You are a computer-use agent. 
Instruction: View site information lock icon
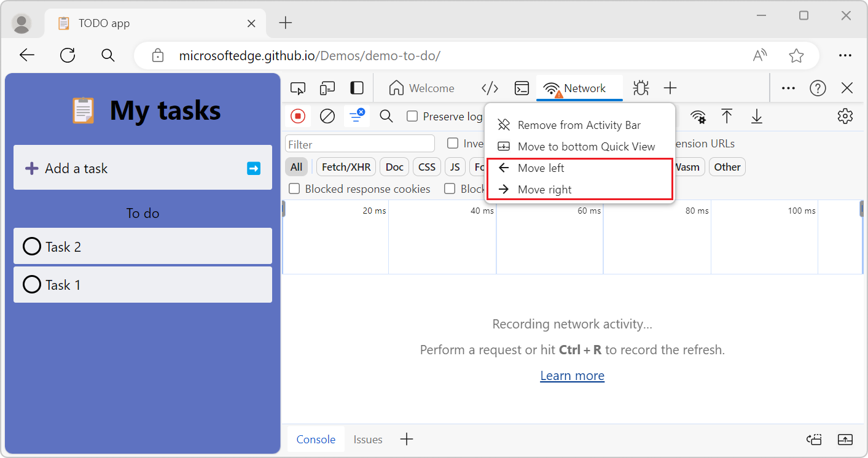coord(158,55)
